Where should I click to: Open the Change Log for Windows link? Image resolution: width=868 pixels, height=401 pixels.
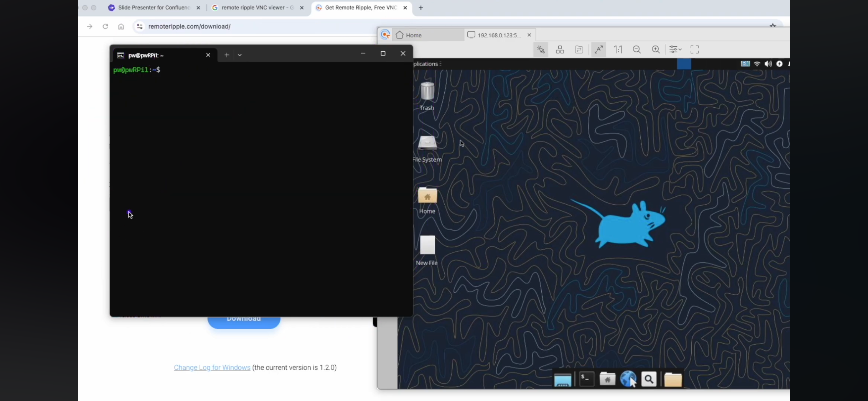212,367
